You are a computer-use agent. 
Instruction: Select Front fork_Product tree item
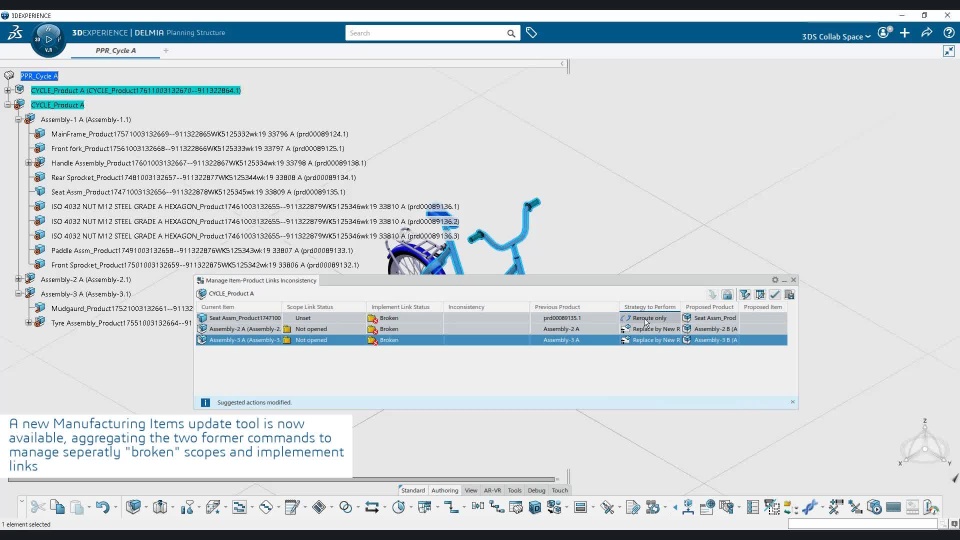(198, 148)
